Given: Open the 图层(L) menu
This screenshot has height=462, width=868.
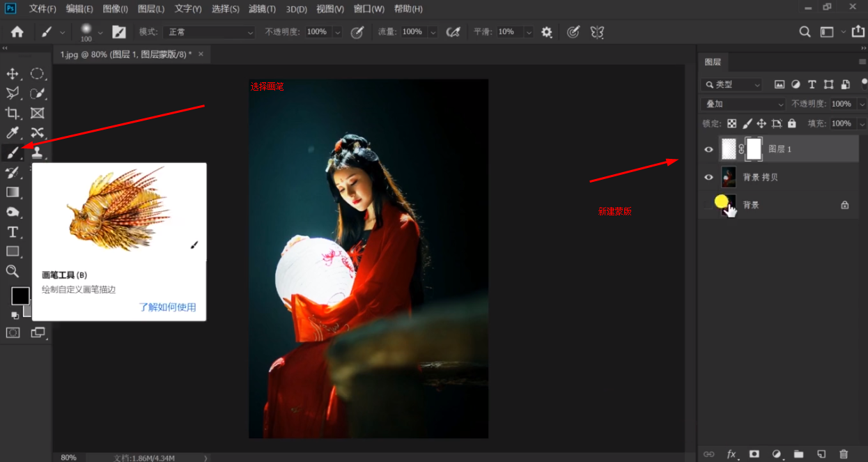Looking at the screenshot, I should (151, 9).
